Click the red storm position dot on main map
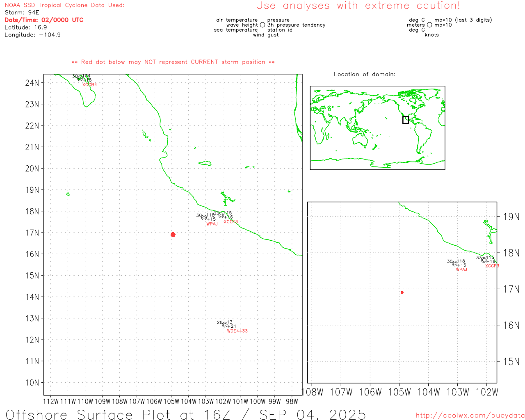The height and width of the screenshot is (420, 525). tap(173, 235)
